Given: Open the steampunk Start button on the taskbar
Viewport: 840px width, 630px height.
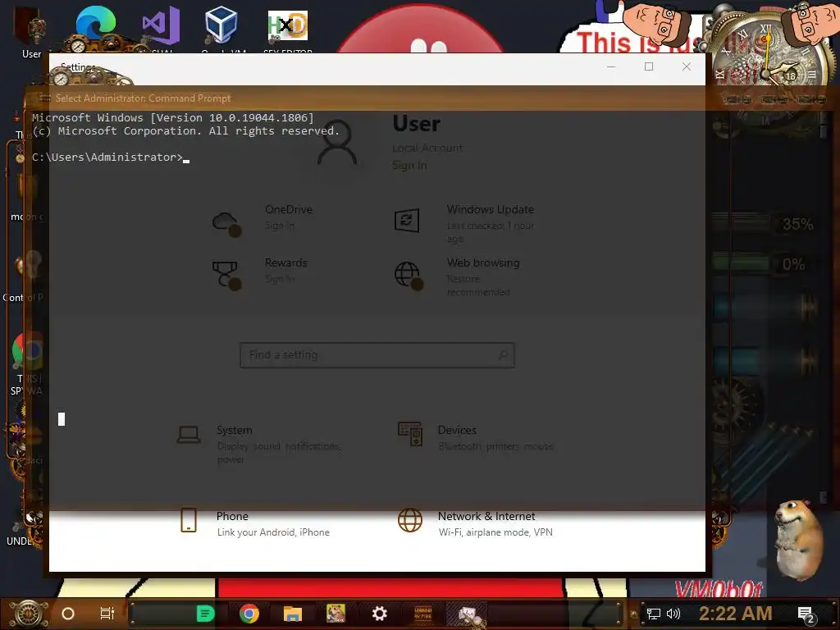Looking at the screenshot, I should point(29,614).
